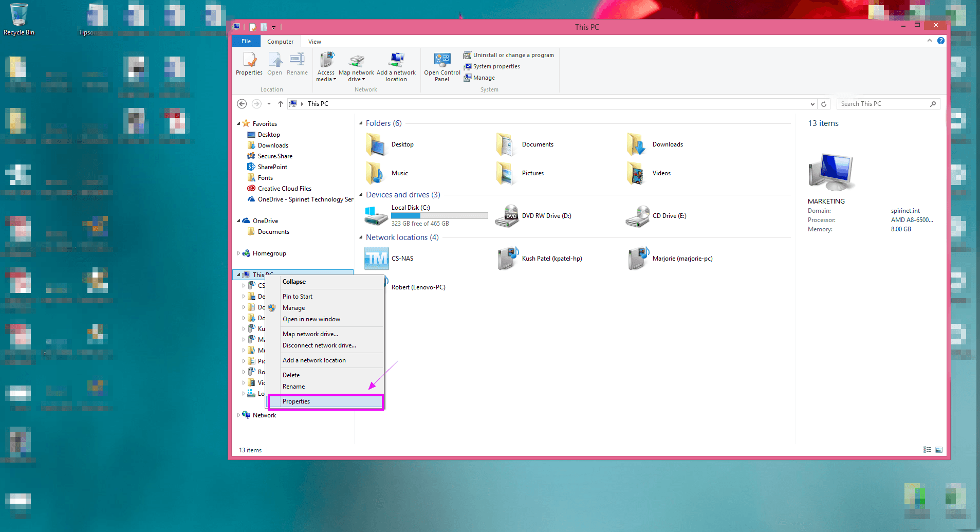
Task: Collapse the Devices and drives group
Action: coord(361,195)
